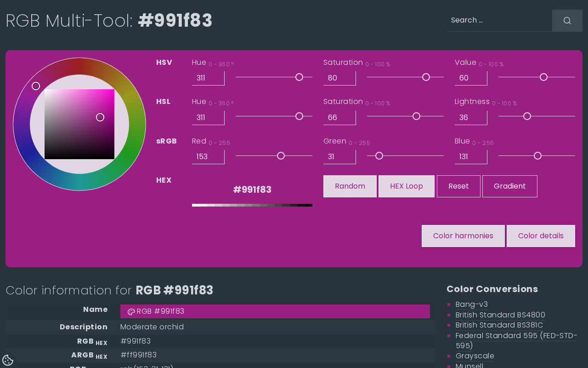Click the grayscale shade strip under HEX
This screenshot has height=368, width=588.
point(252,205)
